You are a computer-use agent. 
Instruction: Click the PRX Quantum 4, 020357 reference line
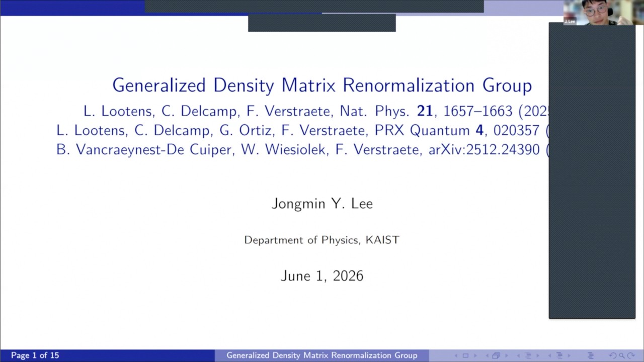(302, 130)
